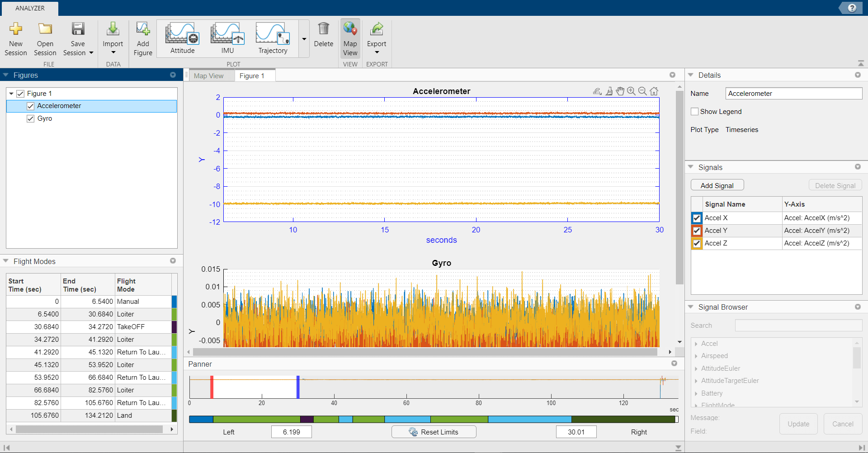Screen dimensions: 868x453
Task: Uncheck the Accel Z signal checkbox
Action: [697, 243]
